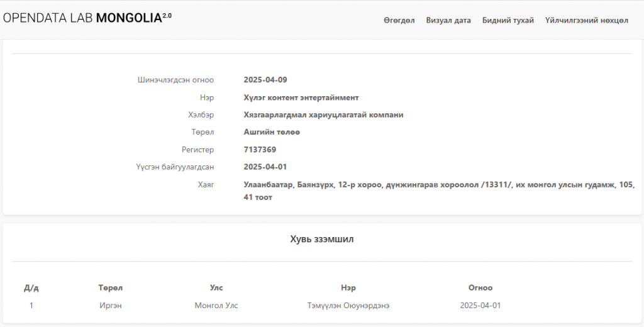
Task: Click the Регистер label
Action: click(x=197, y=150)
